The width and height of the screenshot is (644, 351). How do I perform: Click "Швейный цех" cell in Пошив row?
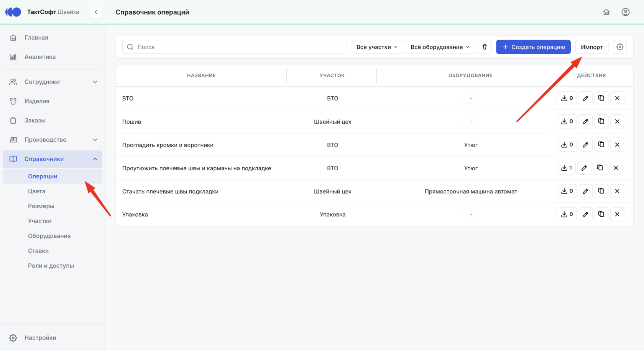[x=332, y=122]
